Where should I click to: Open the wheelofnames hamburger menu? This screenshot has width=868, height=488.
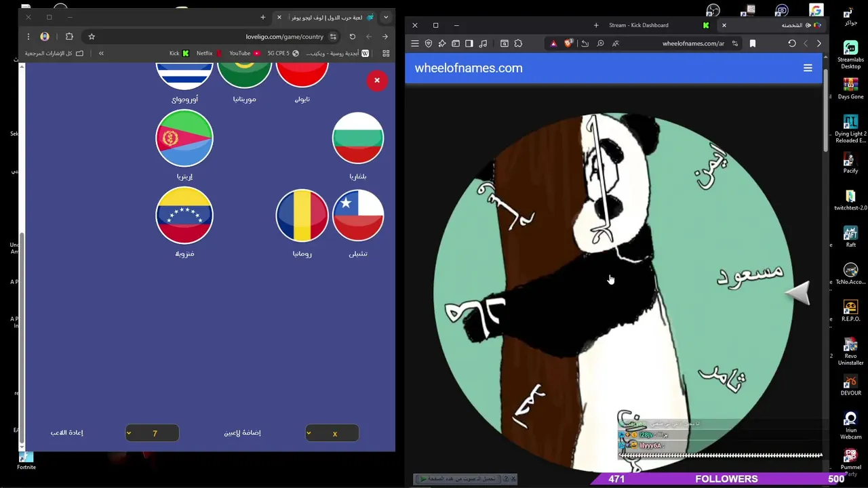(x=808, y=68)
